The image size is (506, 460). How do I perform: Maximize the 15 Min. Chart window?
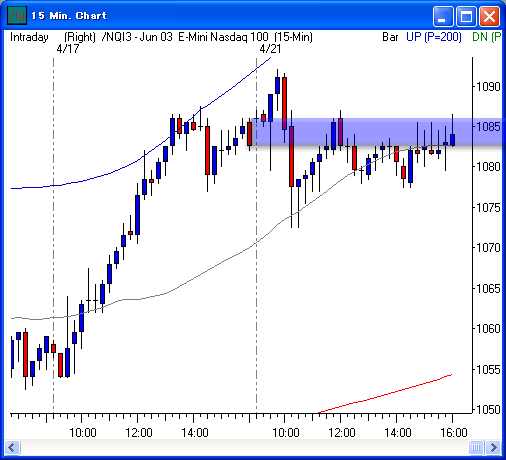pyautogui.click(x=466, y=16)
